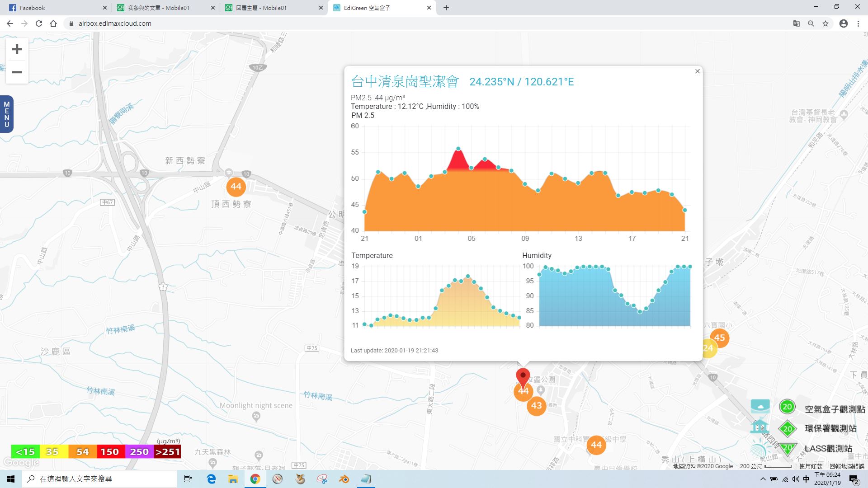Click the yellow 35 legend swatch
The image size is (868, 488).
tap(53, 451)
